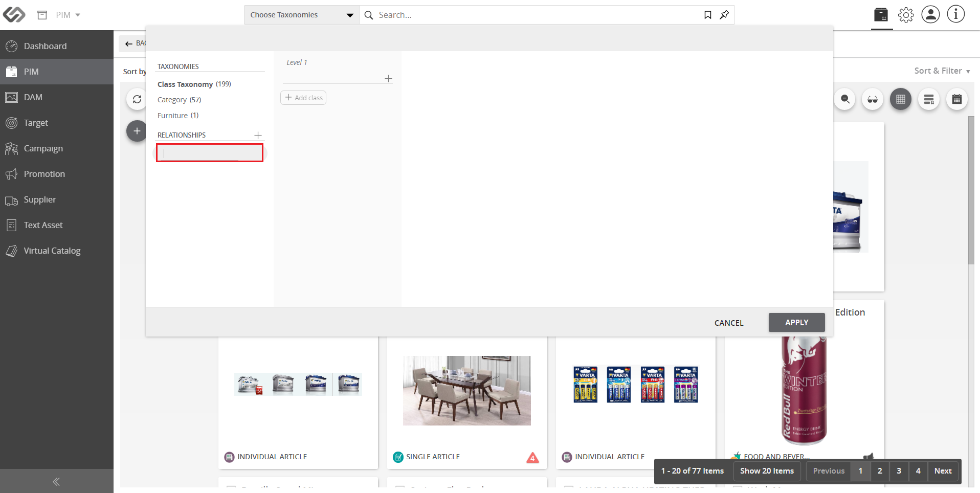Open settings with the gear icon
The width and height of the screenshot is (980, 493).
pyautogui.click(x=906, y=15)
